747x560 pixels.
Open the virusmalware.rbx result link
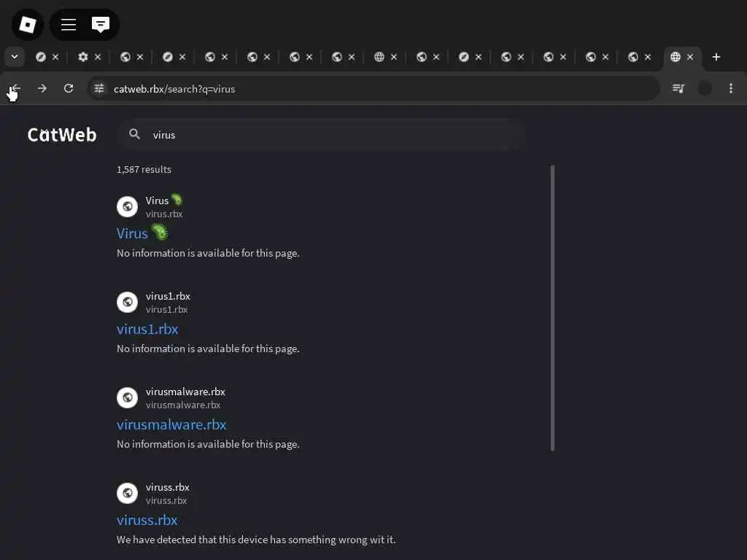(x=171, y=424)
